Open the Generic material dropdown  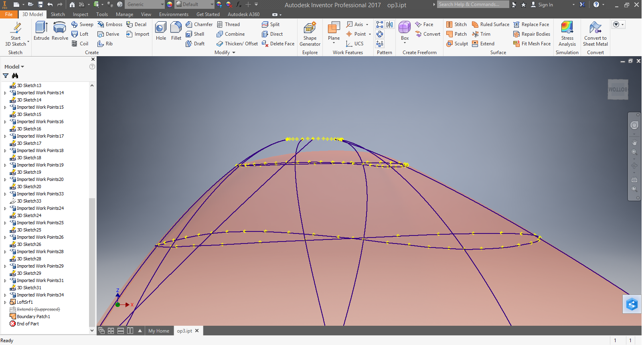click(162, 4)
